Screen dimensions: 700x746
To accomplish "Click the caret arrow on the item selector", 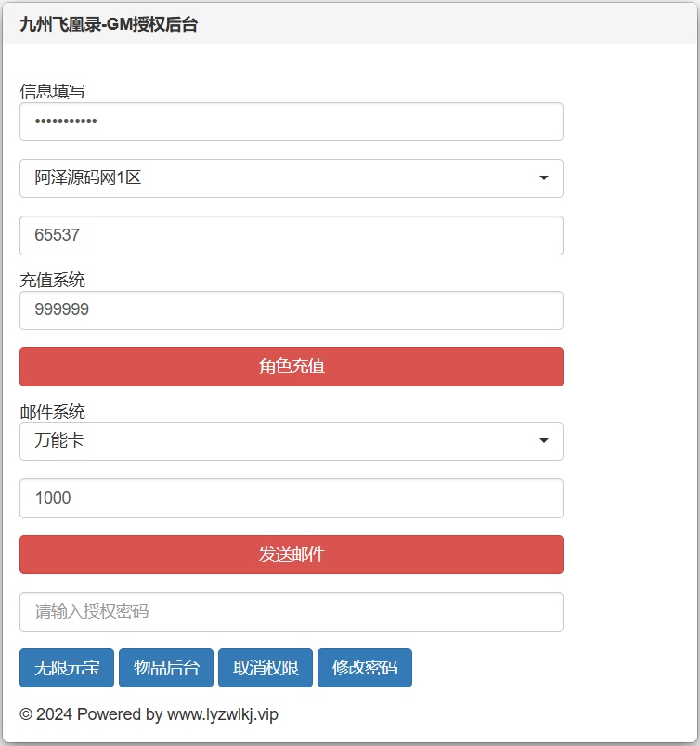I will [545, 441].
